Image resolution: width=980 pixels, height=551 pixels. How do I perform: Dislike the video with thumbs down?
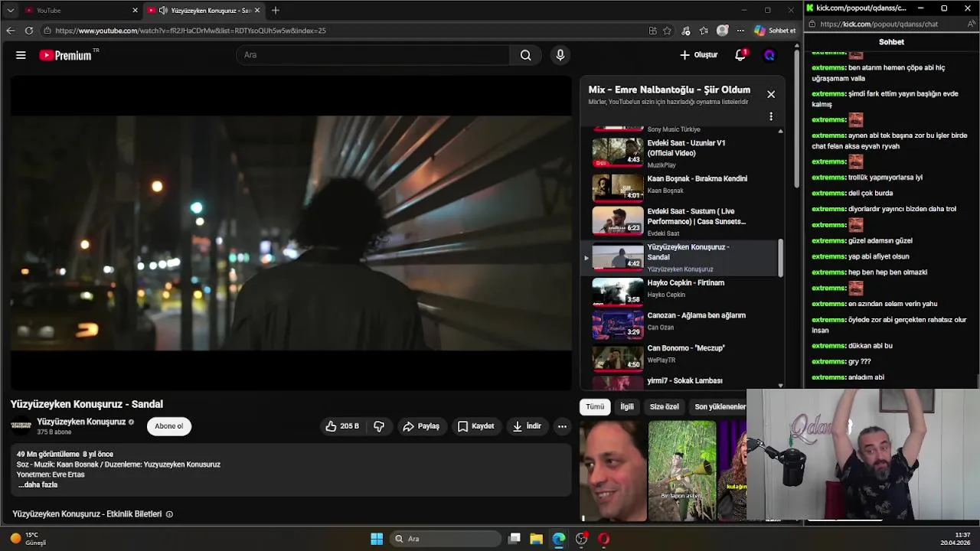[379, 426]
